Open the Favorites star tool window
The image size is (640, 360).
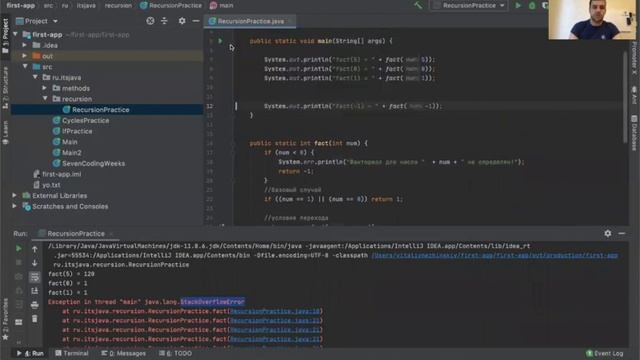5,320
